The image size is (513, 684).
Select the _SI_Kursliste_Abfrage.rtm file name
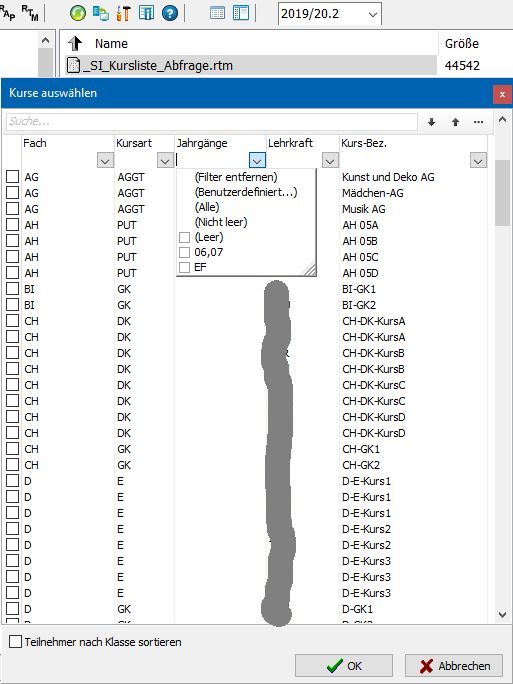157,66
